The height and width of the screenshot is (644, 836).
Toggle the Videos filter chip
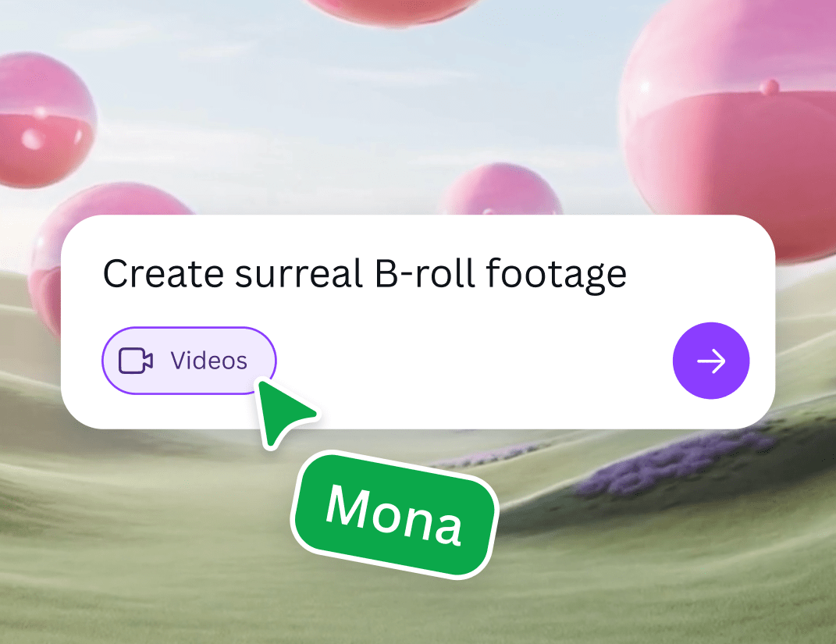pos(189,361)
